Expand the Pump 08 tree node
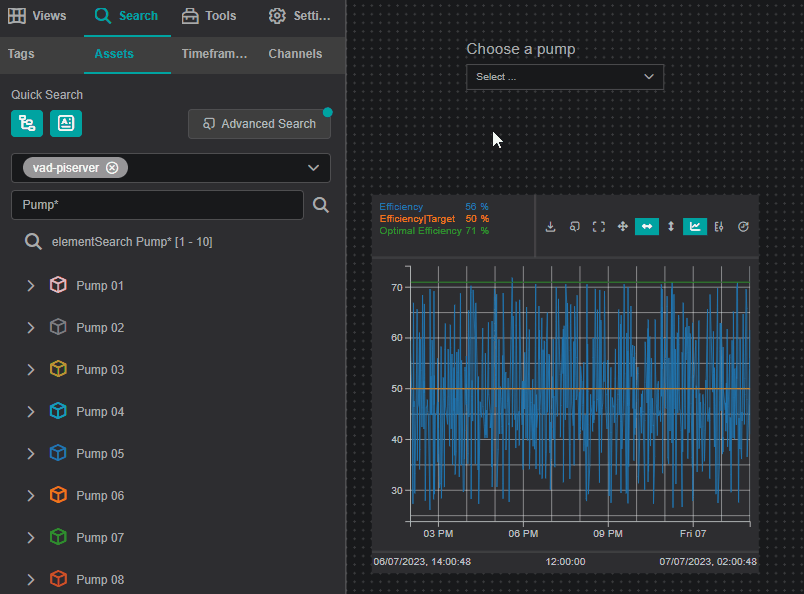This screenshot has width=804, height=594. [31, 580]
